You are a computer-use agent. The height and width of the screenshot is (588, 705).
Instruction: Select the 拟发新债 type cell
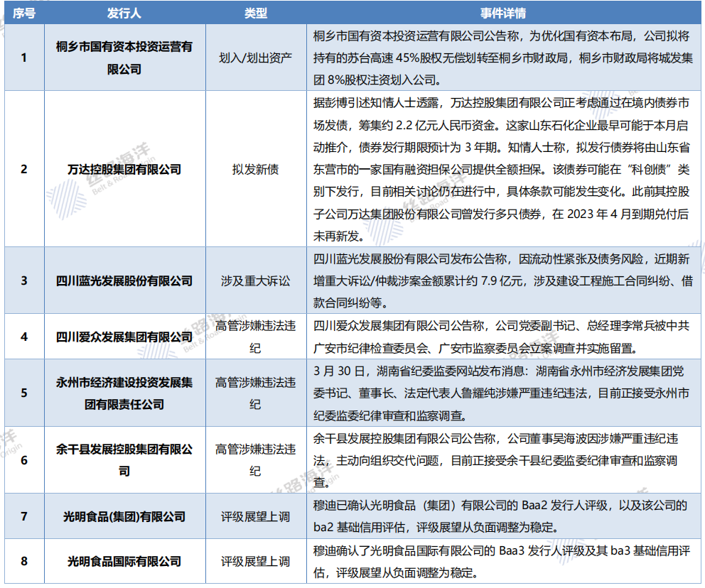click(x=255, y=169)
